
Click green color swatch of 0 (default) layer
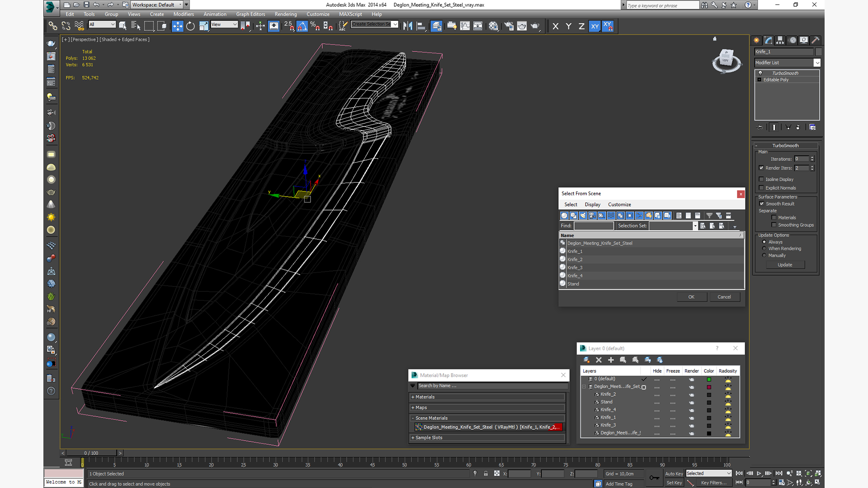709,380
